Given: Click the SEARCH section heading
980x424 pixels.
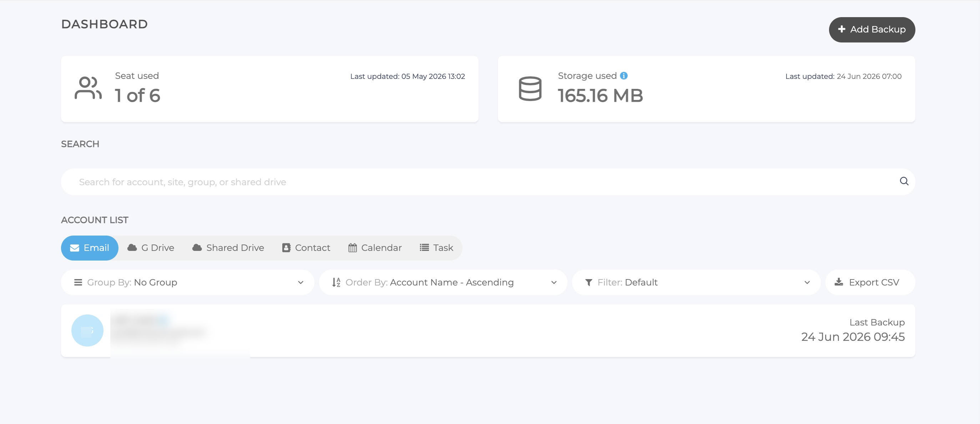Looking at the screenshot, I should [x=80, y=144].
